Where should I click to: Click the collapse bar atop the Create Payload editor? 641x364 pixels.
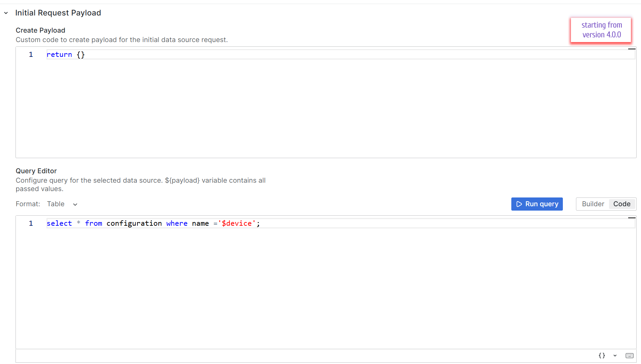(x=632, y=49)
